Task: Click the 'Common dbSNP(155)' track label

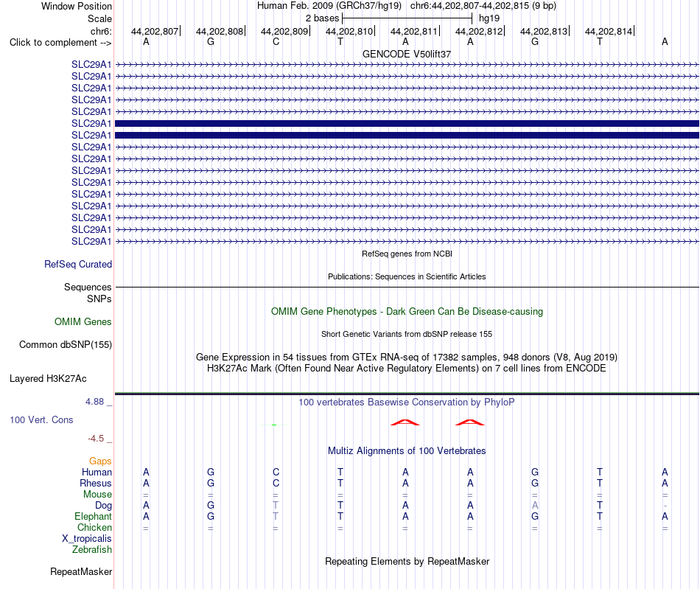Action: point(66,345)
